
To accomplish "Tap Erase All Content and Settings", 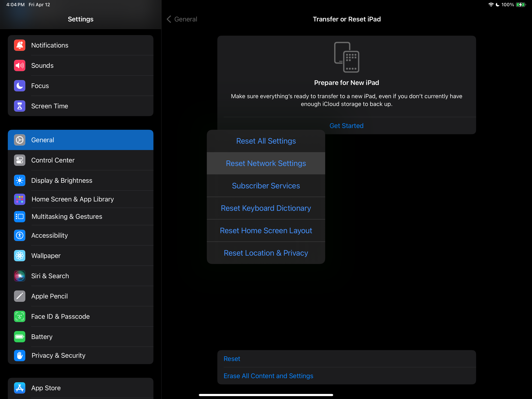I will click(347, 376).
